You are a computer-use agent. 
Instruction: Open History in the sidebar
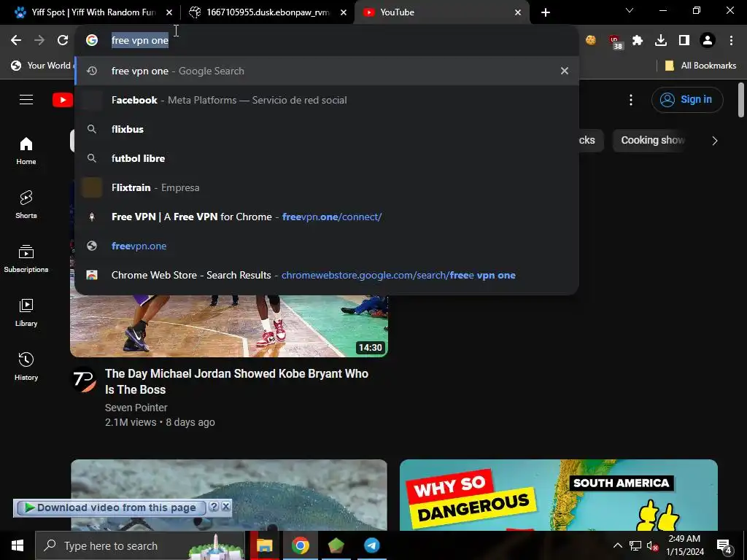(x=26, y=367)
